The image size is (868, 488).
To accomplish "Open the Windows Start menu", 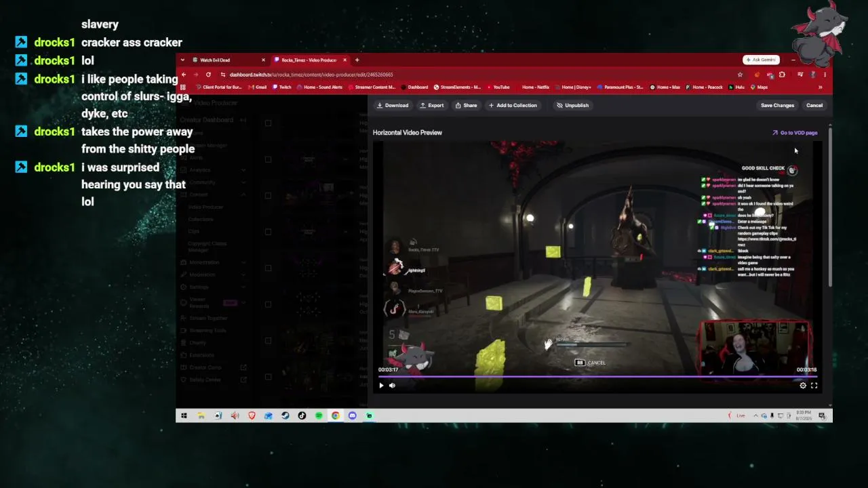I will point(184,415).
